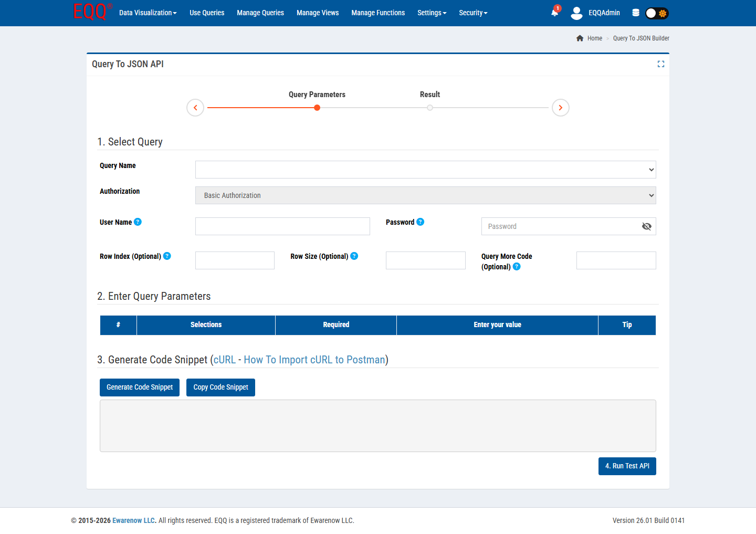Click the Query Parameters stepper dot
This screenshot has height=534, width=756.
(x=317, y=107)
